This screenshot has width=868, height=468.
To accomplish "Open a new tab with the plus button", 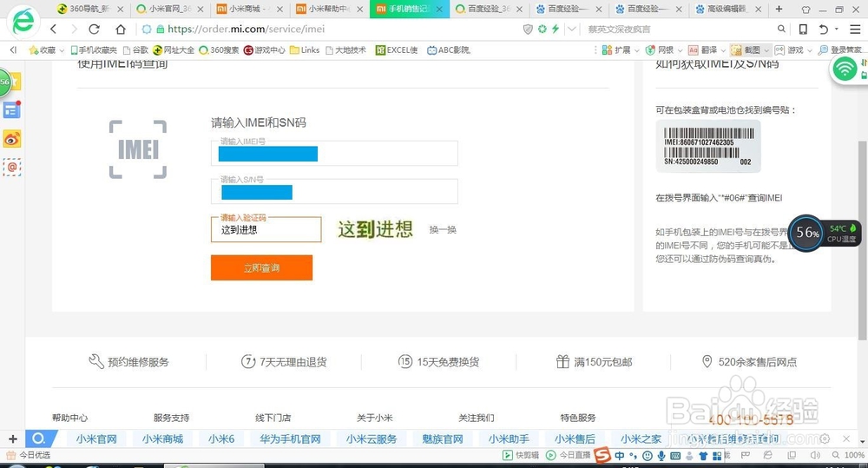I will tap(779, 9).
